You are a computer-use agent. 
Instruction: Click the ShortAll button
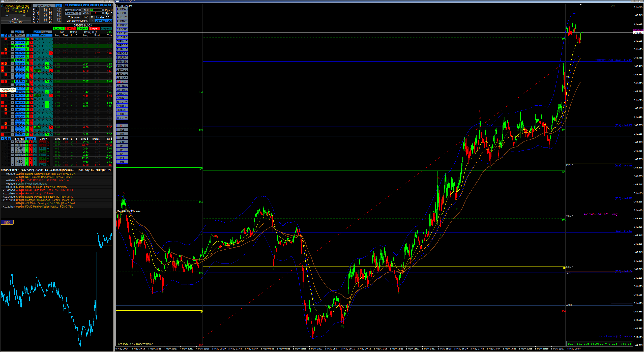[x=71, y=28]
